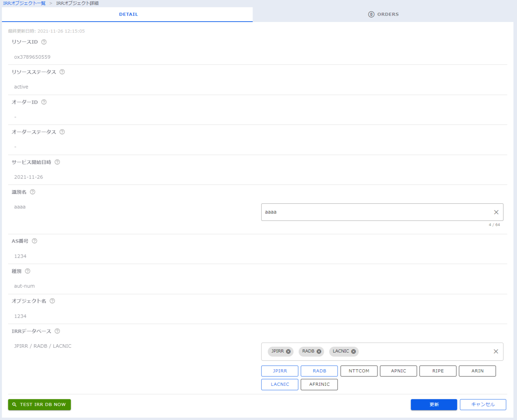The image size is (517, 420).
Task: Remove the JPIRR chip from selection
Action: [x=288, y=351]
